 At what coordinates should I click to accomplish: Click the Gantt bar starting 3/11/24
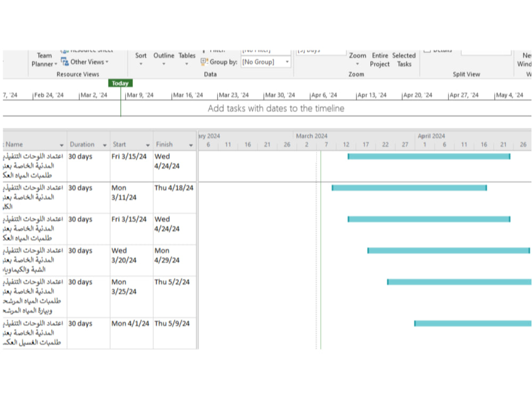click(409, 188)
